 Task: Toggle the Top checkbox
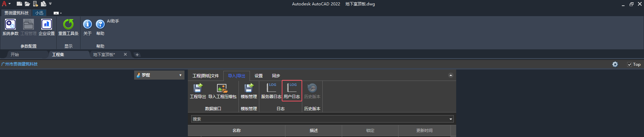click(630, 64)
